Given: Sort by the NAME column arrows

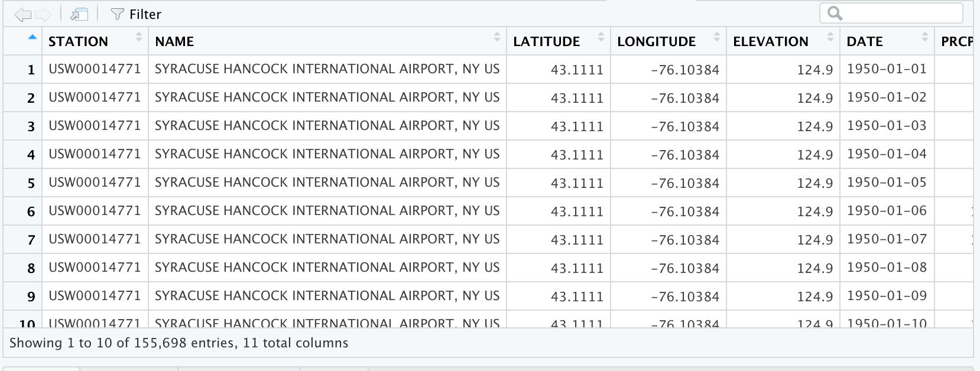Looking at the screenshot, I should [497, 37].
